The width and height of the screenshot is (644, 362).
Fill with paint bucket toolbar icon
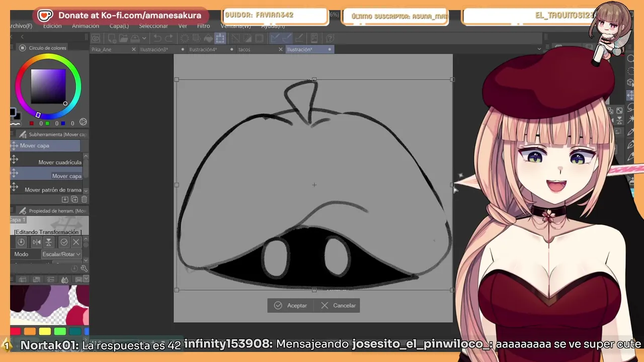208,38
